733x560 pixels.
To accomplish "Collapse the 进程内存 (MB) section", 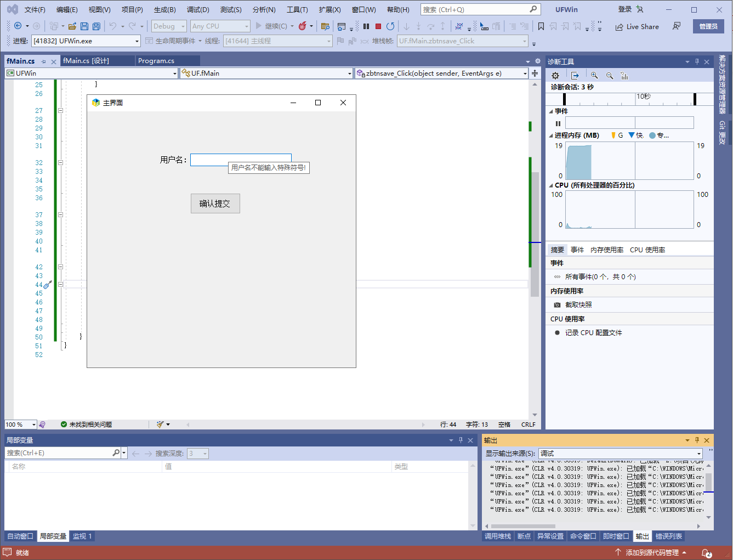I will [551, 135].
